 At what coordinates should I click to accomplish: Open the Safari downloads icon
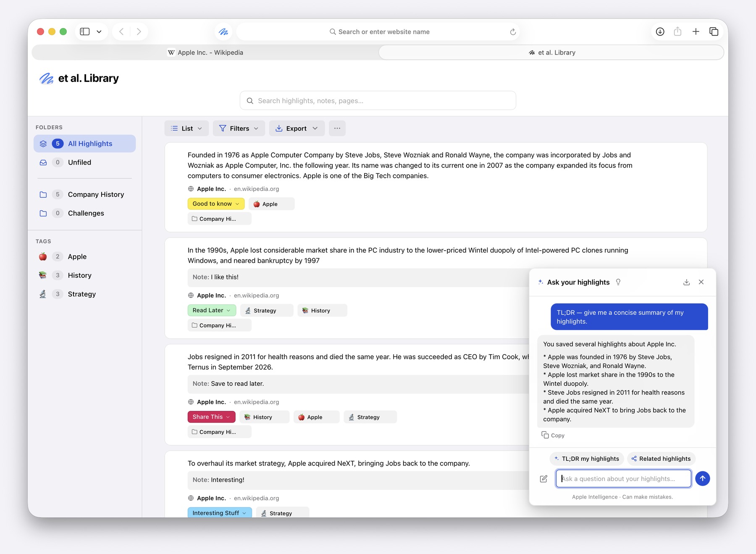click(660, 31)
